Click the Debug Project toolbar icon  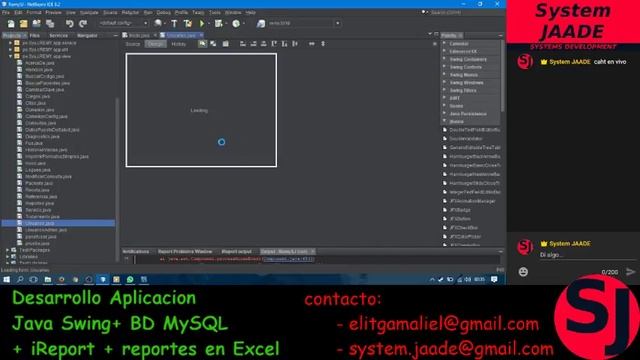(219, 24)
